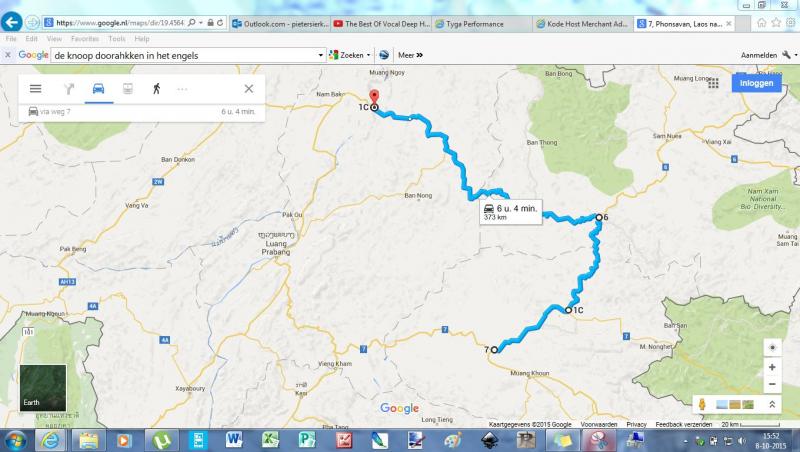
Task: Open the Zoeken dropdown arrow
Action: point(368,55)
